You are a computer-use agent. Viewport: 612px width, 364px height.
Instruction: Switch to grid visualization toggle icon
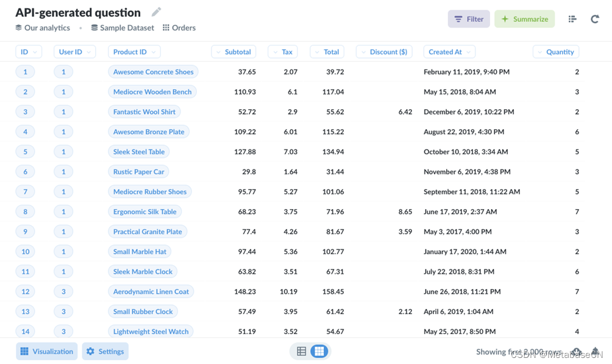pos(319,351)
